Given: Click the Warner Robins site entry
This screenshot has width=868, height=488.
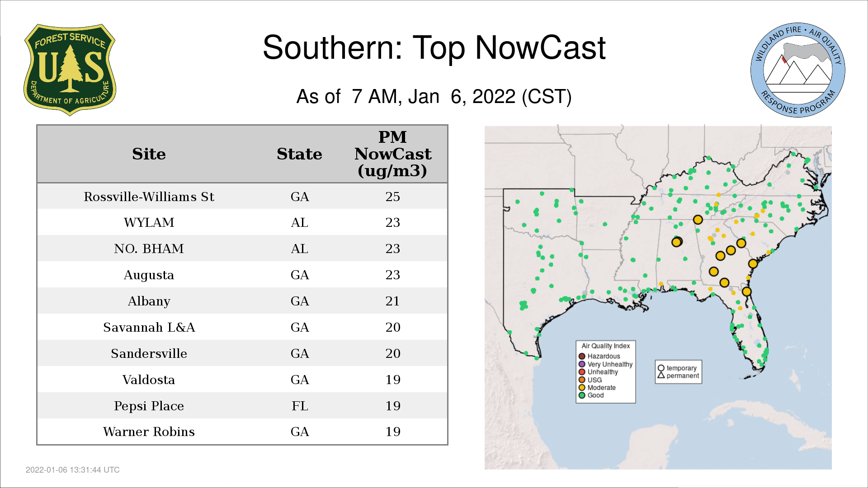Looking at the screenshot, I should tap(149, 432).
